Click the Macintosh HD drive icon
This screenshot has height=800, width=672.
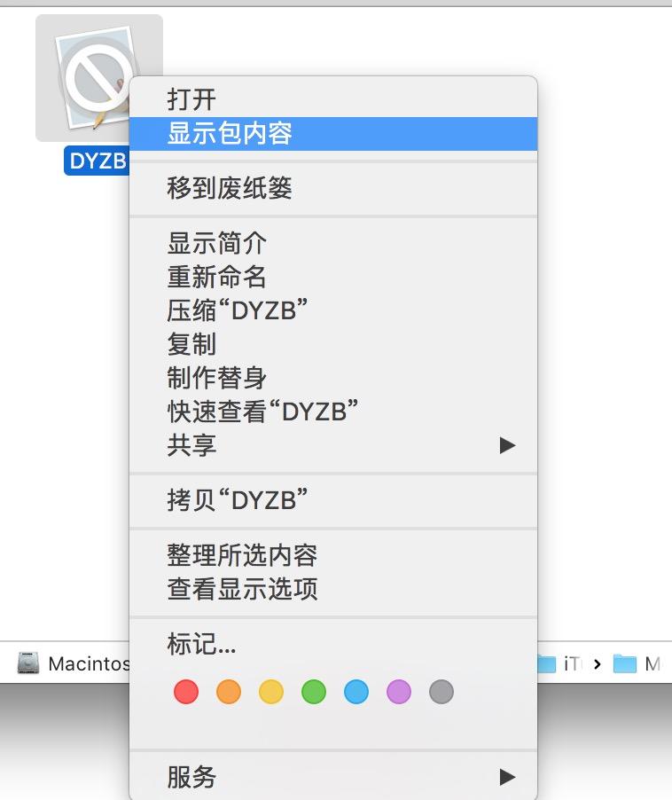point(29,663)
